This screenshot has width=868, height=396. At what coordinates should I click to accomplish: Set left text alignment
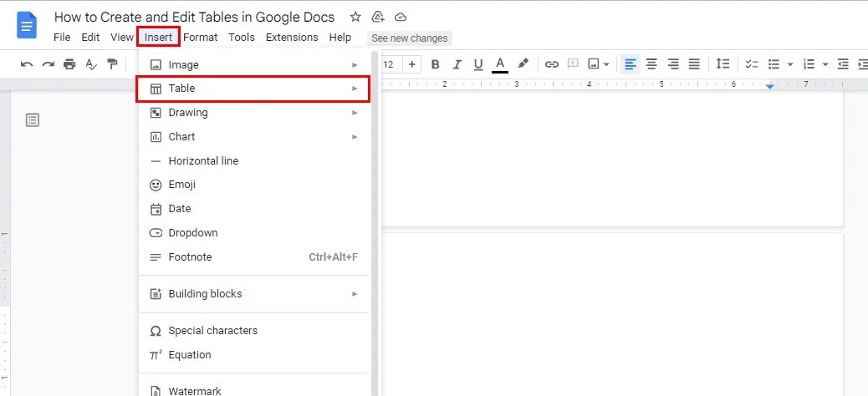click(630, 64)
